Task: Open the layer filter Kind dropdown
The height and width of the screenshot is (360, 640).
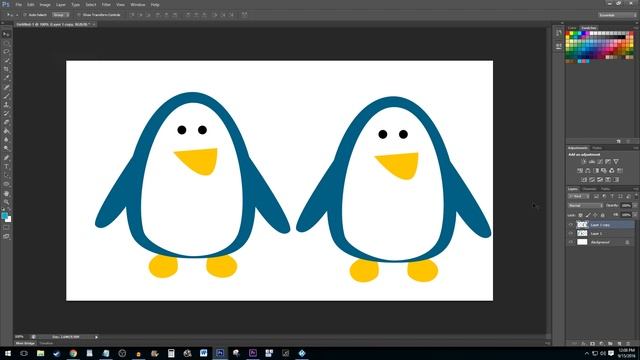Action: tap(579, 196)
